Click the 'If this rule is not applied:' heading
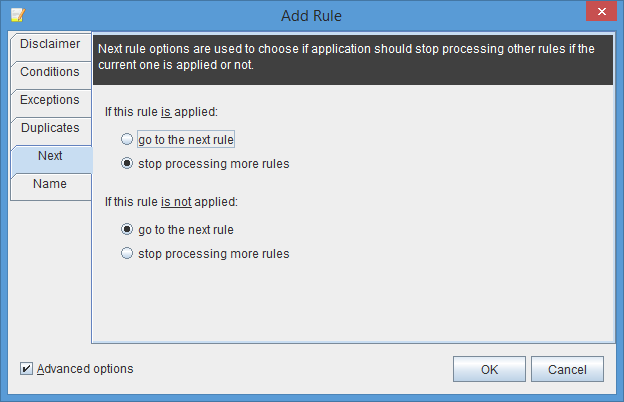 point(171,202)
